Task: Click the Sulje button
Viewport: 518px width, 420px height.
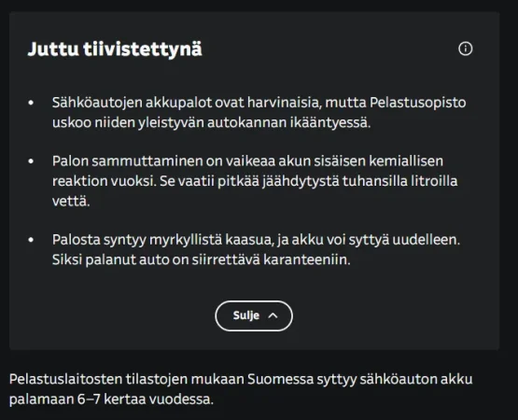Action: pos(254,315)
